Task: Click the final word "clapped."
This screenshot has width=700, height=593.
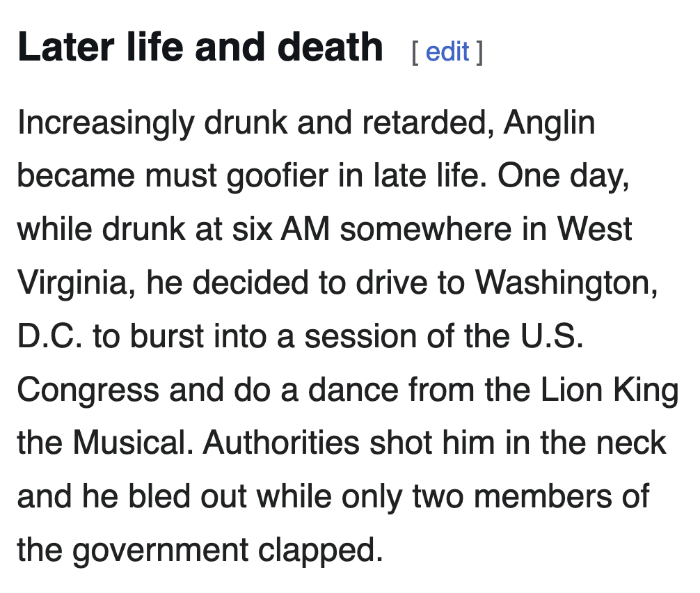Action: [x=321, y=551]
